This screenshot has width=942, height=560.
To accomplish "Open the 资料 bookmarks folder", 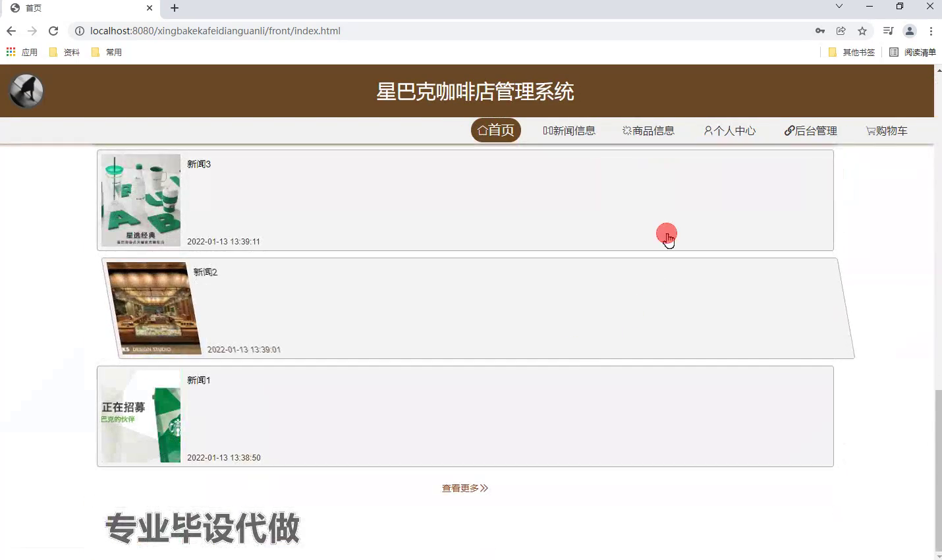I will pyautogui.click(x=65, y=52).
